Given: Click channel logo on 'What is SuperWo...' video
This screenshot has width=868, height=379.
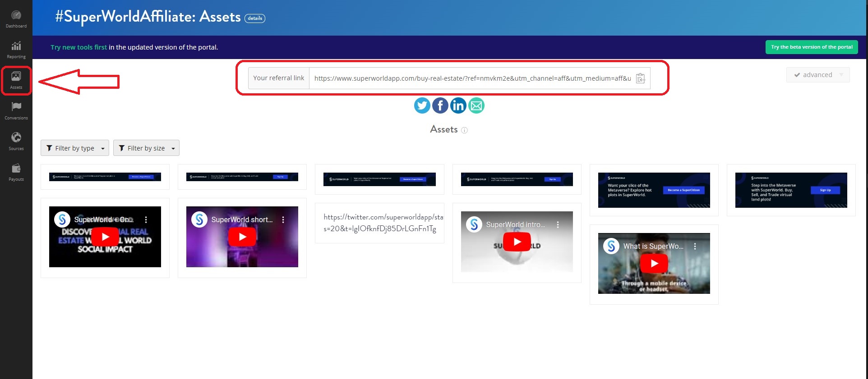Looking at the screenshot, I should (x=611, y=246).
